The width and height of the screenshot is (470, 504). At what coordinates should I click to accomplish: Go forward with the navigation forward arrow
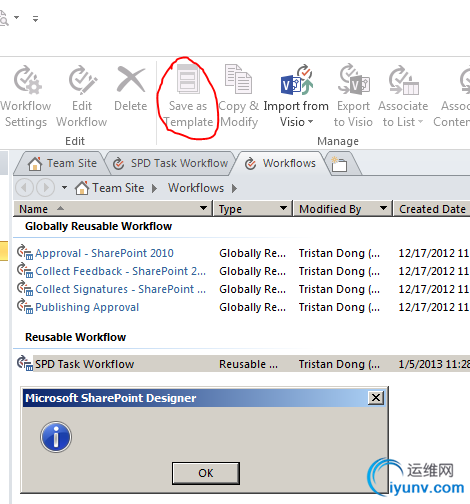click(x=45, y=188)
